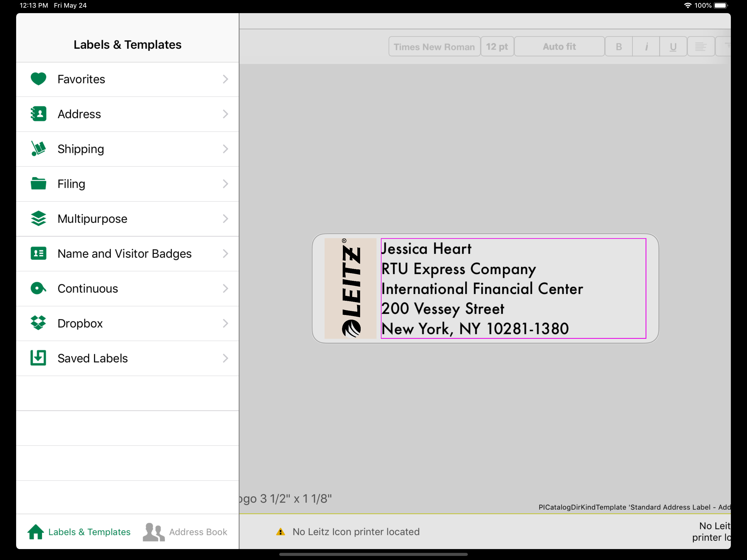This screenshot has width=747, height=560.
Task: Open the Favorites category
Action: pos(127,79)
